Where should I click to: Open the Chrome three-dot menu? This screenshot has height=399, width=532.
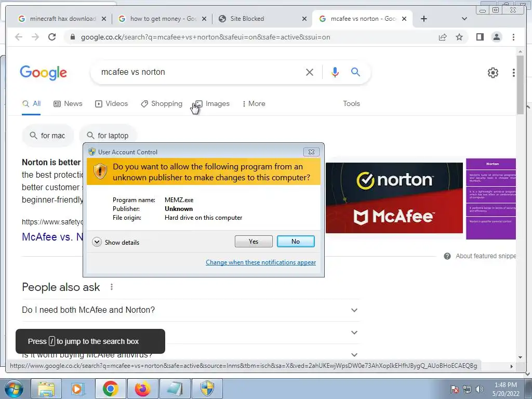point(513,37)
